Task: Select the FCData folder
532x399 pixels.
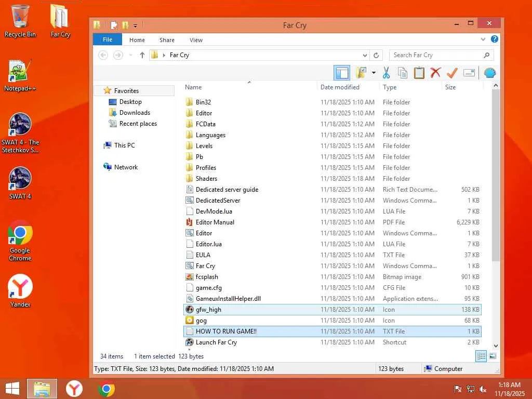Action: (332, 124)
